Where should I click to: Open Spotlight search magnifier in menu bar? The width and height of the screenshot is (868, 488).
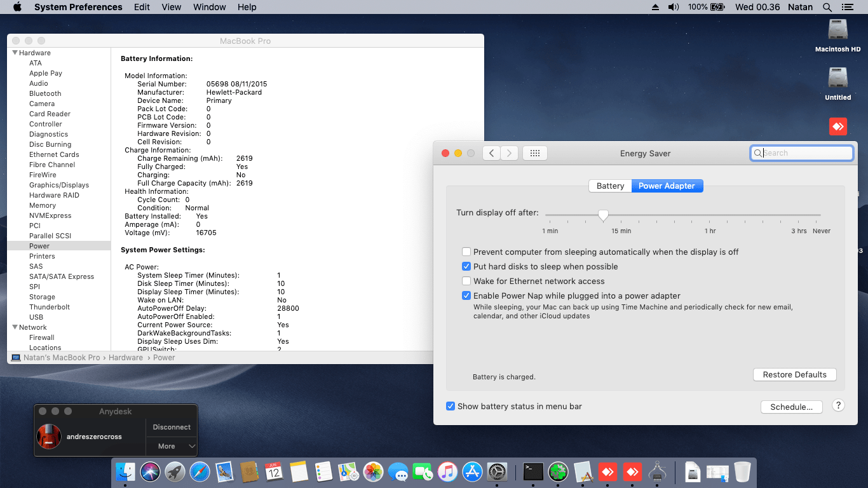coord(827,7)
